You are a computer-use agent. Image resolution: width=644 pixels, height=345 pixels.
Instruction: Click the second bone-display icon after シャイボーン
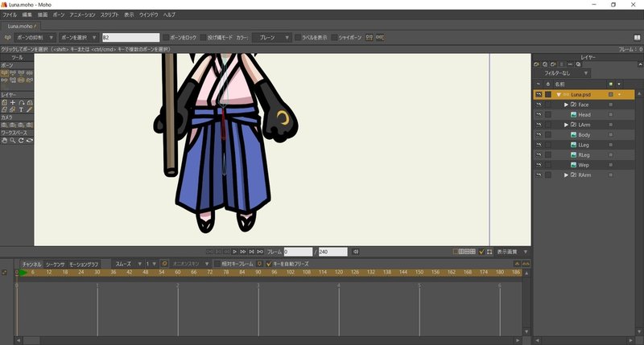click(x=380, y=37)
